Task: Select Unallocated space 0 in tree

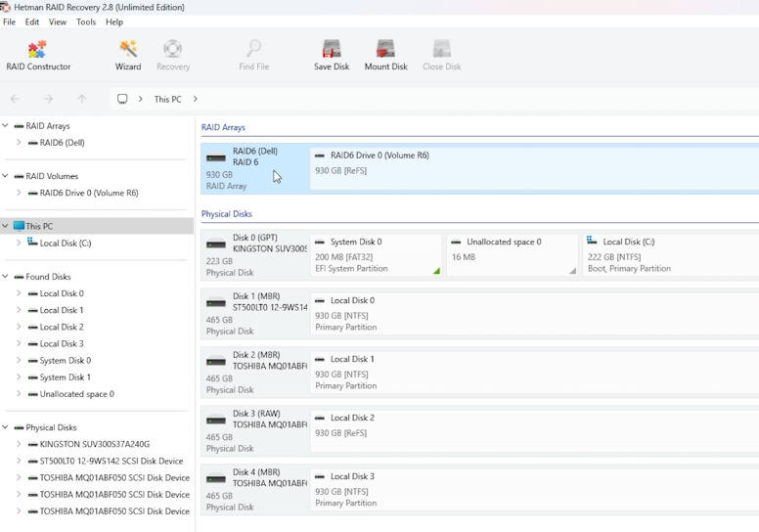Action: 77,393
